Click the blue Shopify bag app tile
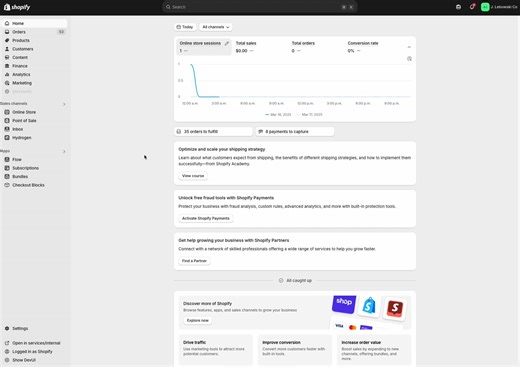The width and height of the screenshot is (520, 367). (369, 306)
